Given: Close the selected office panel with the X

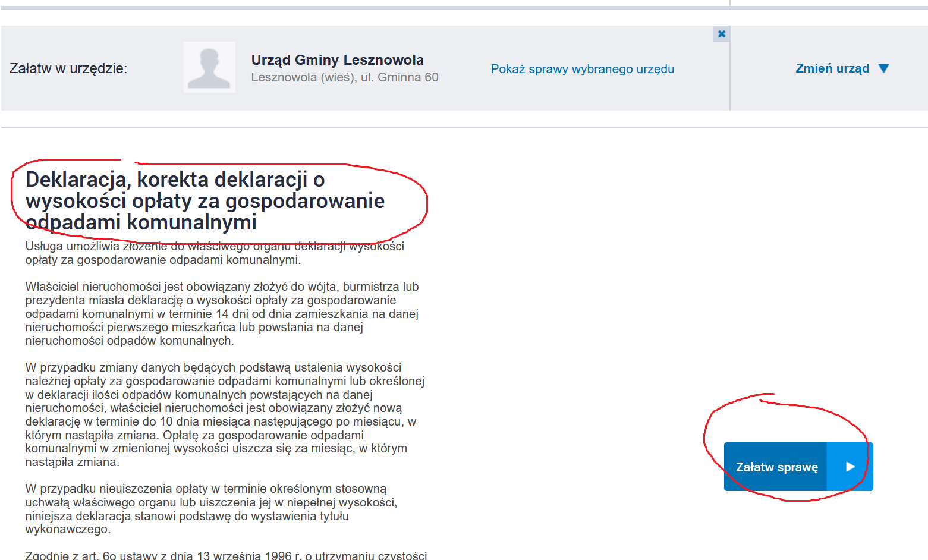Looking at the screenshot, I should 721,34.
